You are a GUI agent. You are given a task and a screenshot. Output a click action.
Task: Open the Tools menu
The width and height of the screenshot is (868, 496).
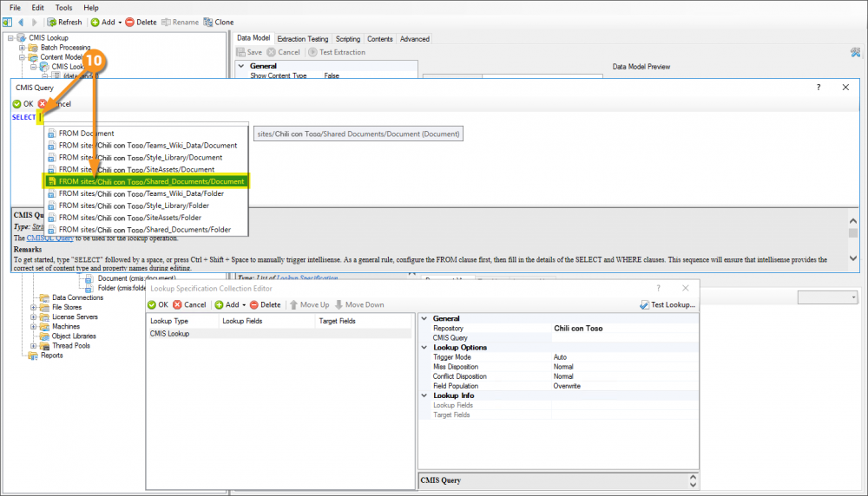64,7
